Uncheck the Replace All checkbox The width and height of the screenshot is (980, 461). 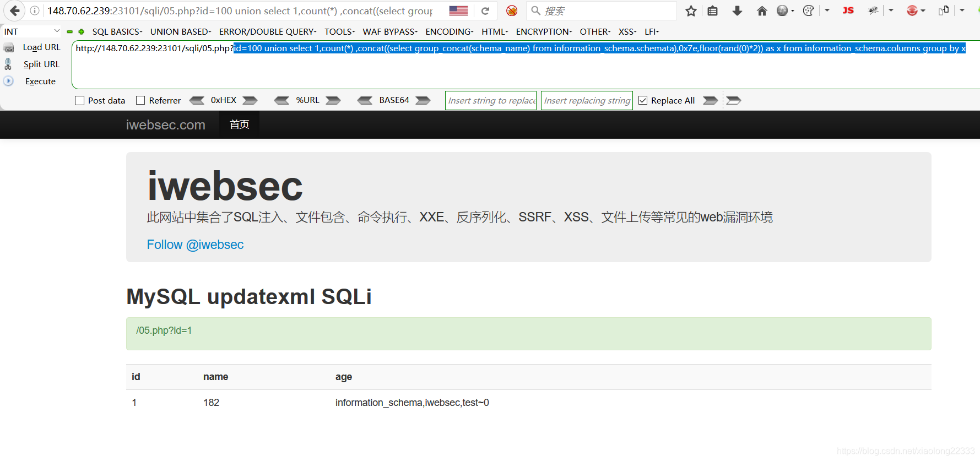[643, 100]
